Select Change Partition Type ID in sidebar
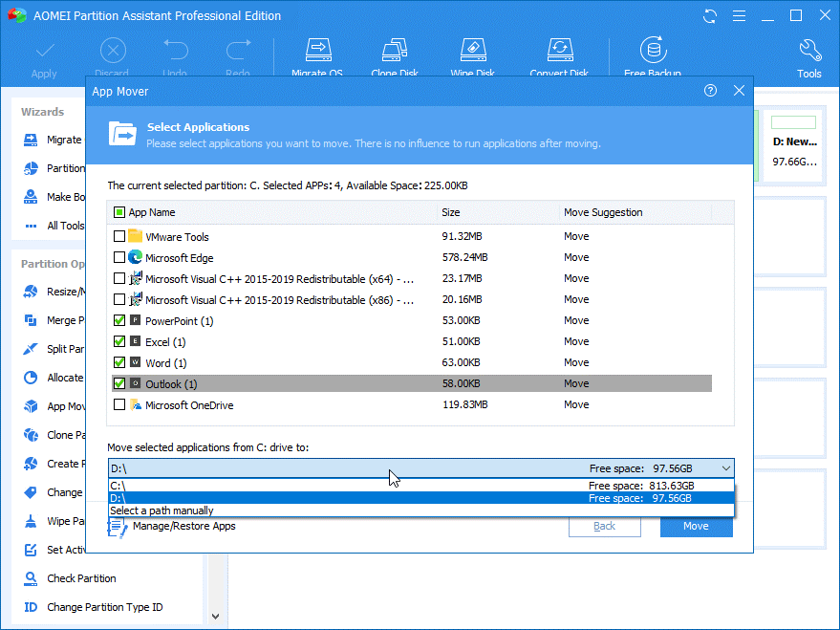Viewport: 840px width, 630px height. click(x=104, y=607)
